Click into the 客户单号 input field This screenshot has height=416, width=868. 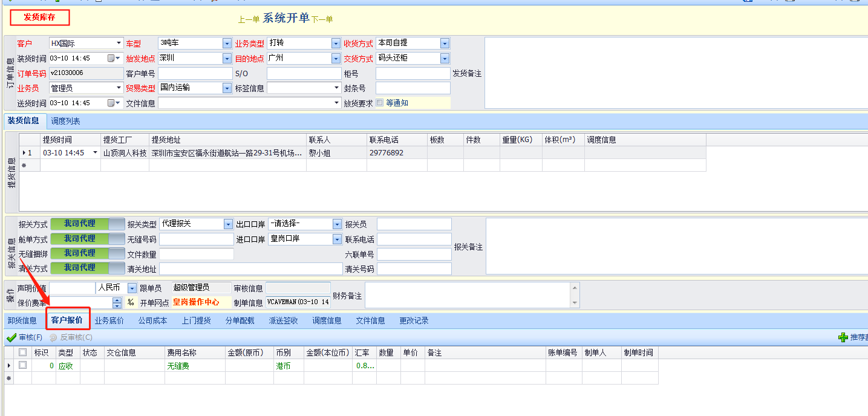click(x=195, y=74)
